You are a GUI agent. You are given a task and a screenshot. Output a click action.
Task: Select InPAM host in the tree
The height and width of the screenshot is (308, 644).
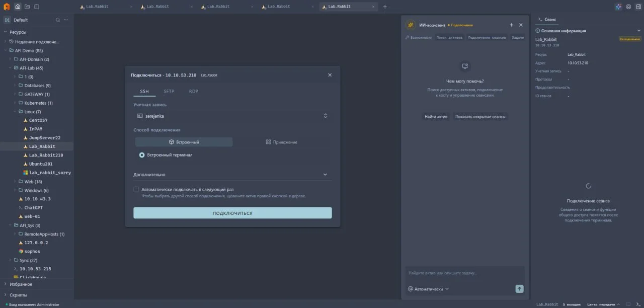[35, 129]
